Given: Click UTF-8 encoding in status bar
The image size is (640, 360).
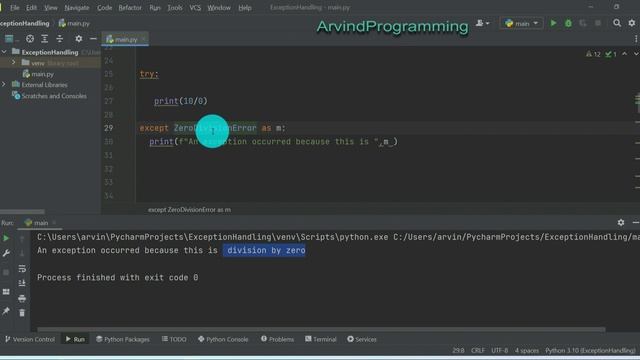Looking at the screenshot, I should click(500, 350).
